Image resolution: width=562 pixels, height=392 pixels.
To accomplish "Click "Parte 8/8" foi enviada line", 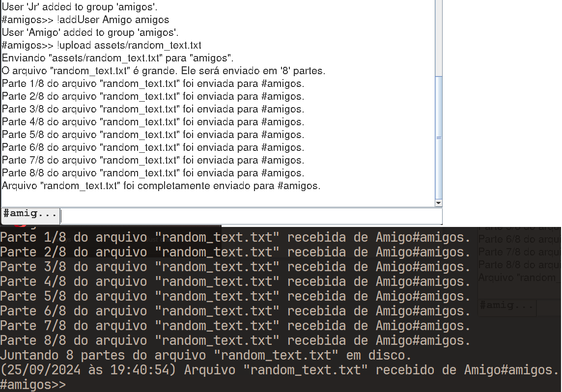I will point(153,173).
